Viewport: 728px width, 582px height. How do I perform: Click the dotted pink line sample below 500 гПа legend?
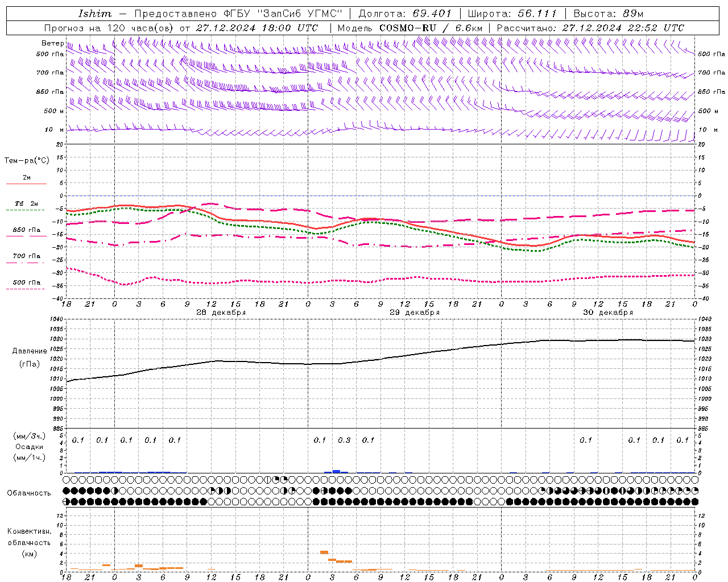pos(25,289)
